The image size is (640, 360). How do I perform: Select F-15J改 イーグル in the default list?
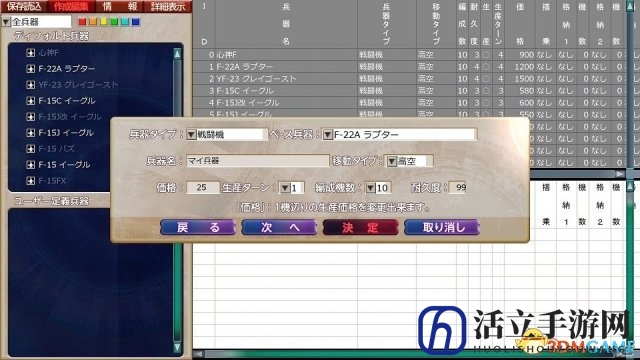point(70,117)
